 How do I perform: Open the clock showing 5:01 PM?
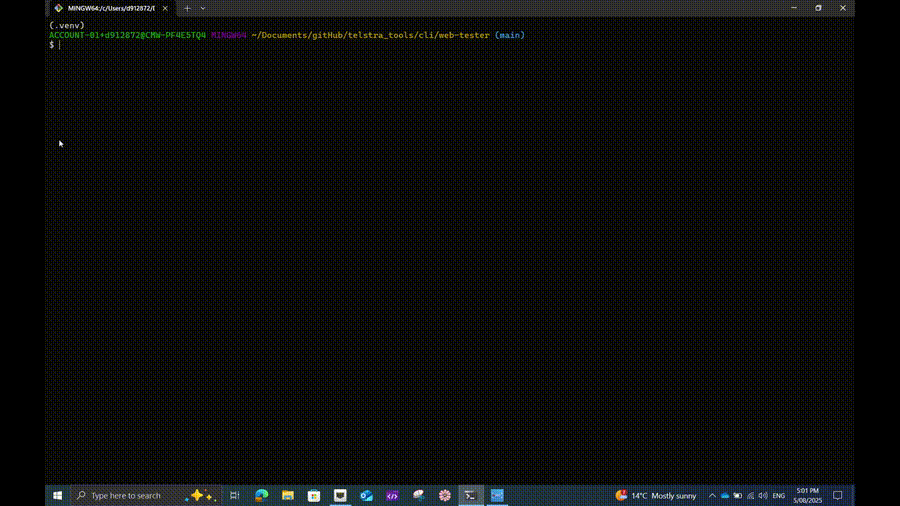pos(808,496)
